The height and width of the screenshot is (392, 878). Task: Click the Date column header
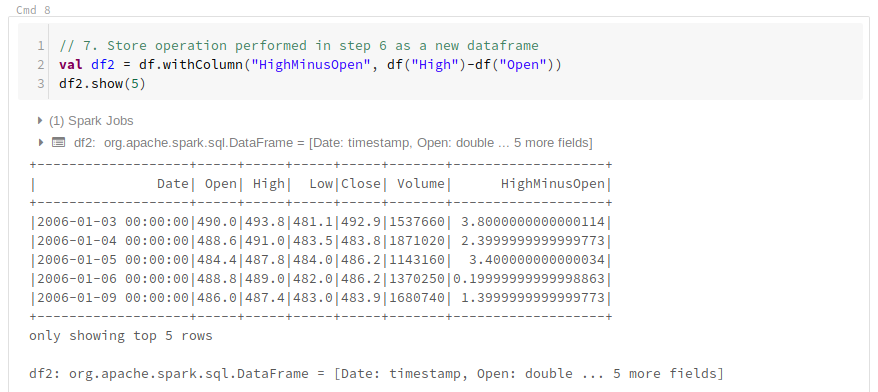coord(173,184)
